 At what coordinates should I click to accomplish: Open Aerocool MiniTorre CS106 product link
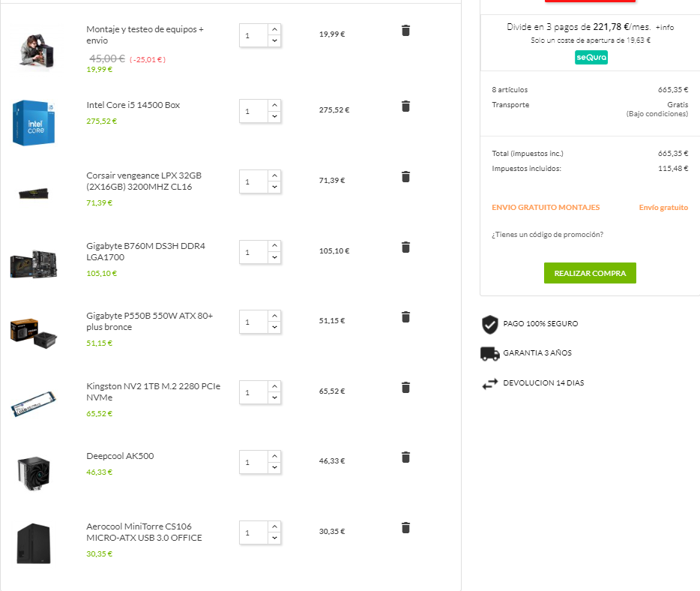[x=144, y=532]
